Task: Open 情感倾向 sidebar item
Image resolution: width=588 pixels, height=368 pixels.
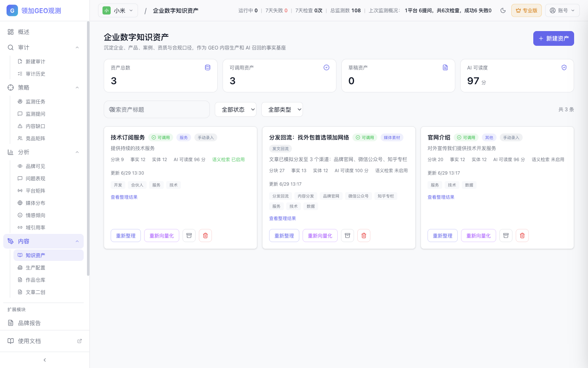Action: (49, 215)
